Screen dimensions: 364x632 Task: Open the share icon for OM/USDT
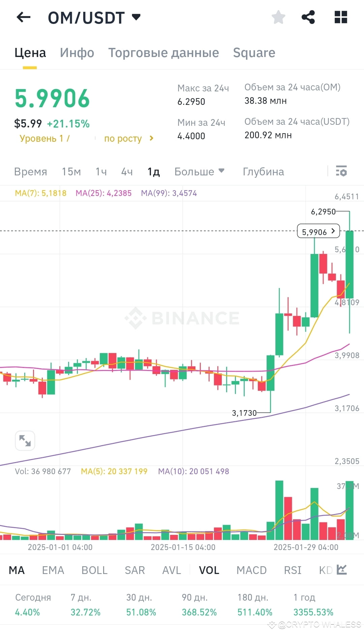click(x=308, y=17)
